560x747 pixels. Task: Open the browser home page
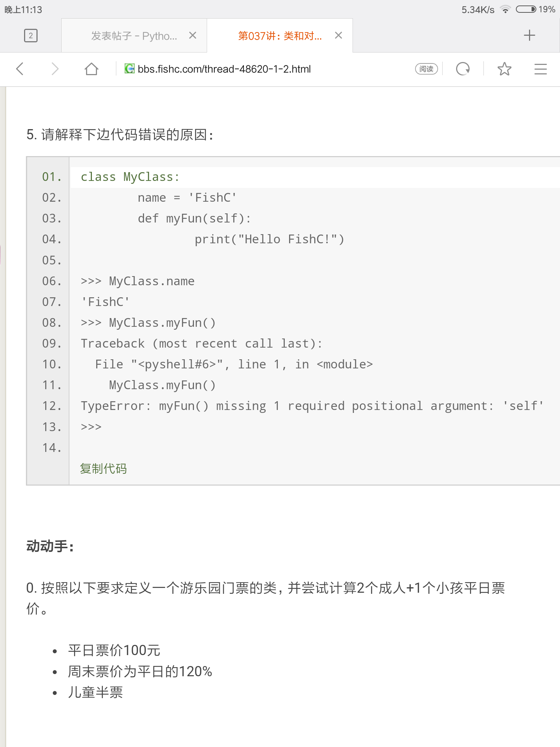pos(91,69)
